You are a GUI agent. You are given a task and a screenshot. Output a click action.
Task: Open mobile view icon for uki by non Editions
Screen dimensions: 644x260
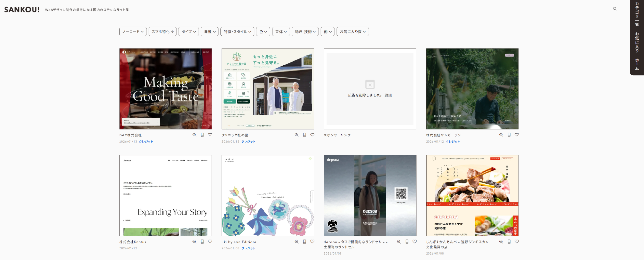304,241
